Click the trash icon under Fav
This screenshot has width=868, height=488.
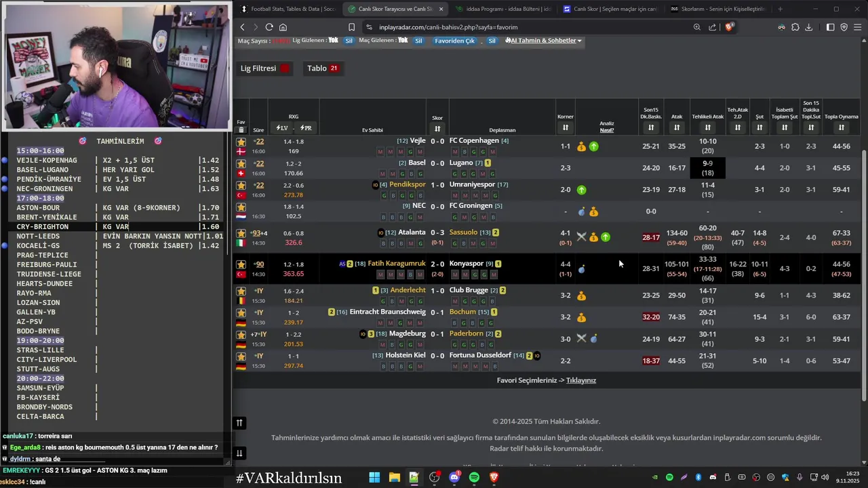pos(241,129)
